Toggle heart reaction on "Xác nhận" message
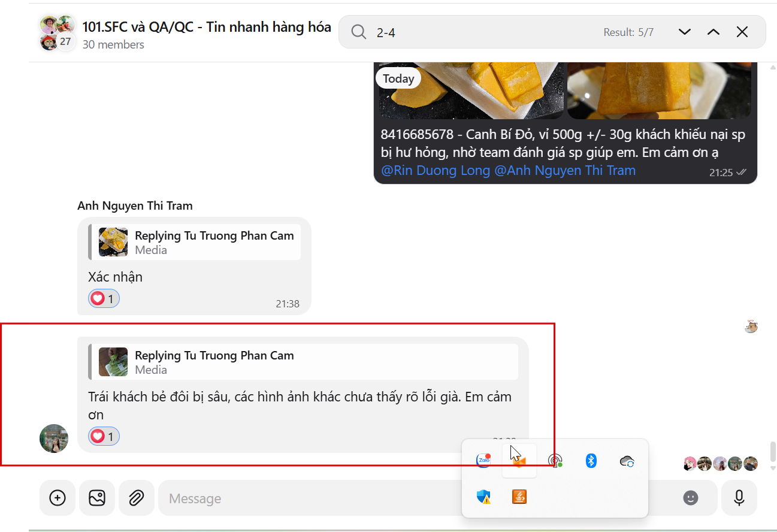 [104, 298]
